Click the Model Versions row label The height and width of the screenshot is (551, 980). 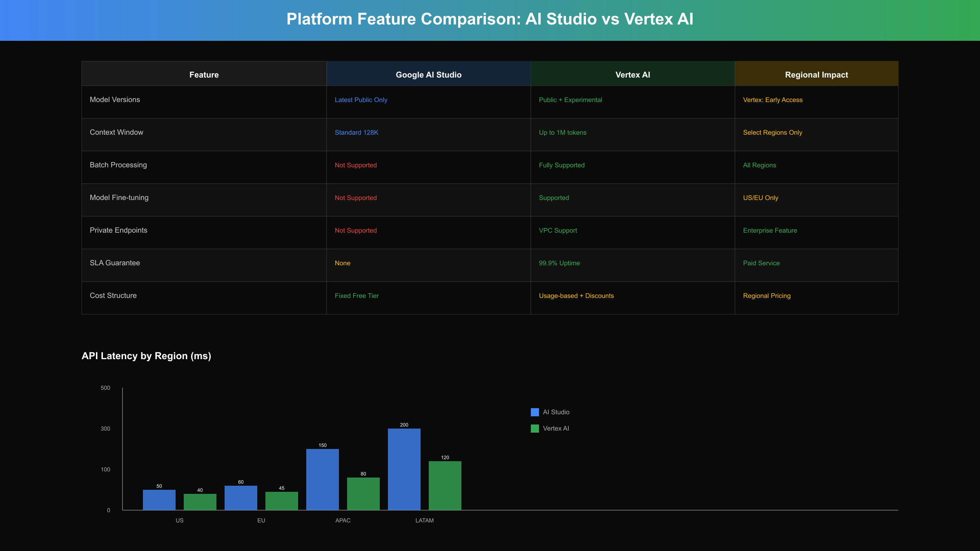point(115,100)
